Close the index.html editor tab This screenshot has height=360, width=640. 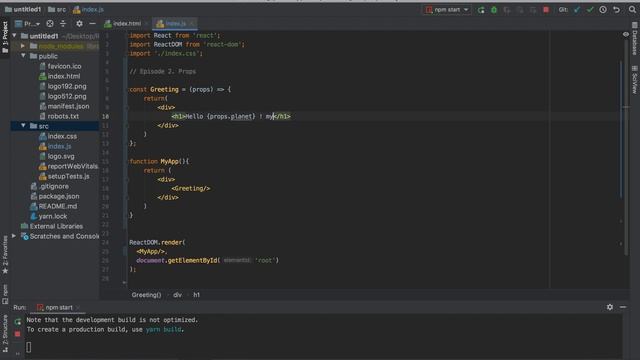(x=146, y=24)
